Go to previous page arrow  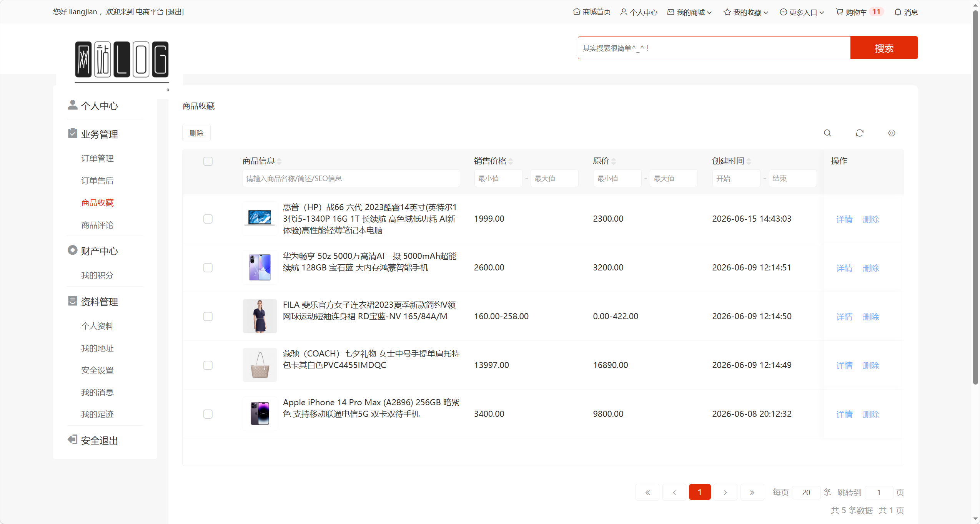click(674, 492)
